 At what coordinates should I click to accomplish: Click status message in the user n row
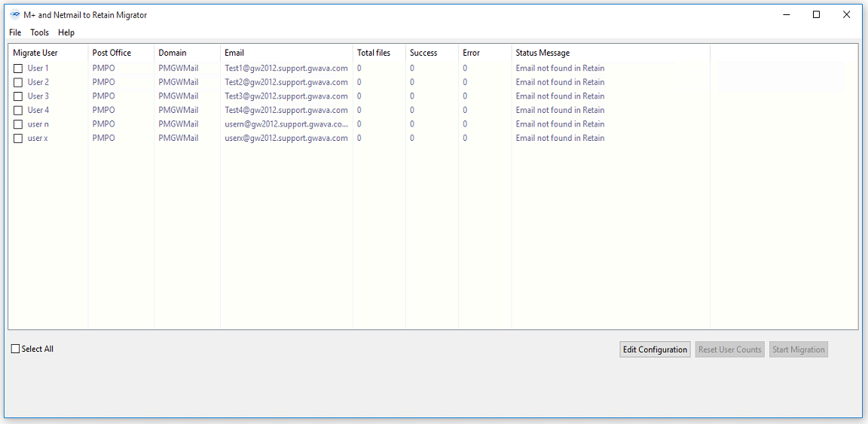click(x=561, y=124)
